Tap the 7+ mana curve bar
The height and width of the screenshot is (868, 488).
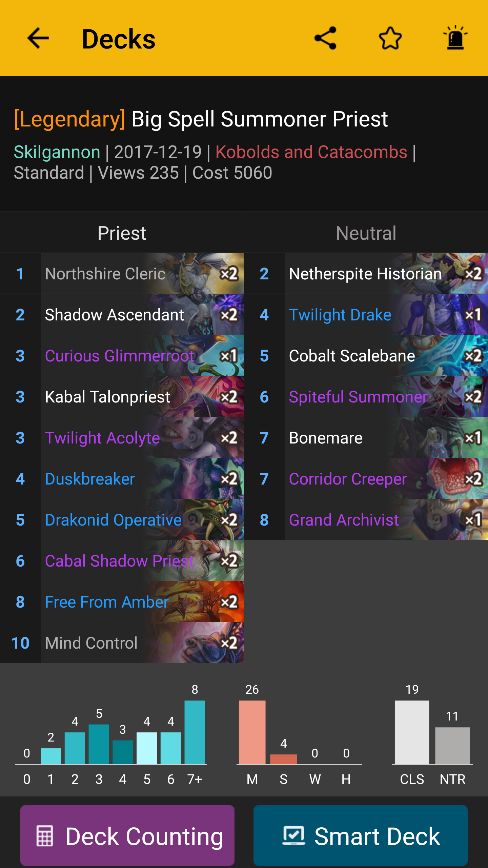[x=195, y=732]
